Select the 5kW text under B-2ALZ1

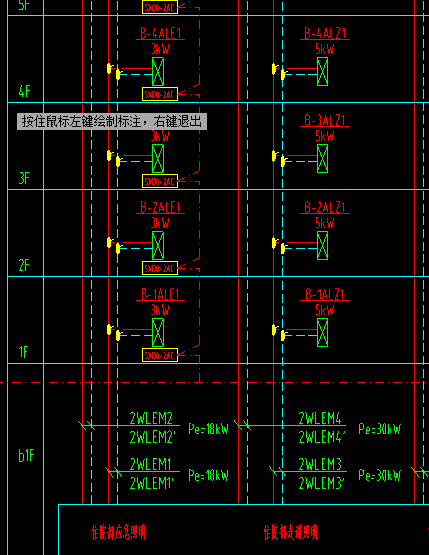tap(325, 223)
